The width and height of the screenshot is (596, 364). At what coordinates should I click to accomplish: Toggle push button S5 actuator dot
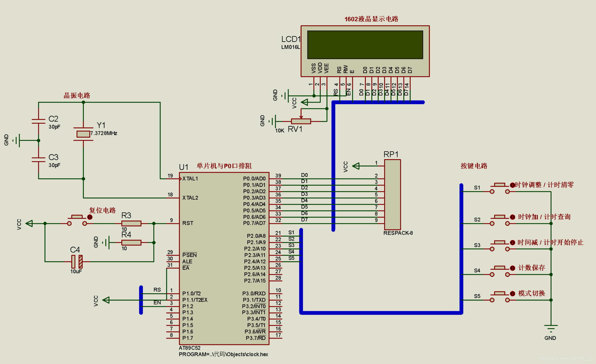click(x=512, y=293)
